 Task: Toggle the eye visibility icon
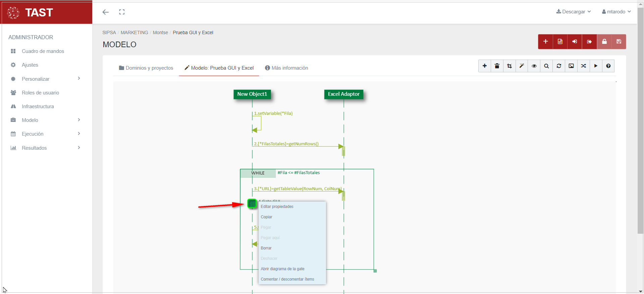(x=534, y=66)
